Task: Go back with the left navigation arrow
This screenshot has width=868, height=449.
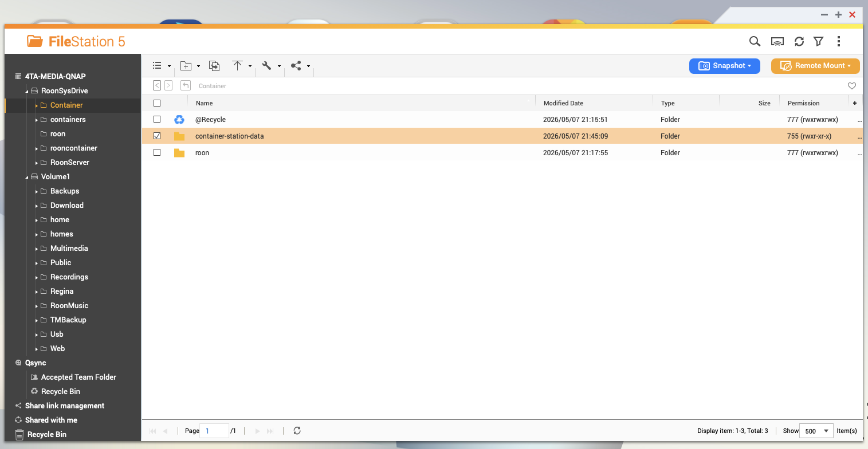Action: click(157, 85)
